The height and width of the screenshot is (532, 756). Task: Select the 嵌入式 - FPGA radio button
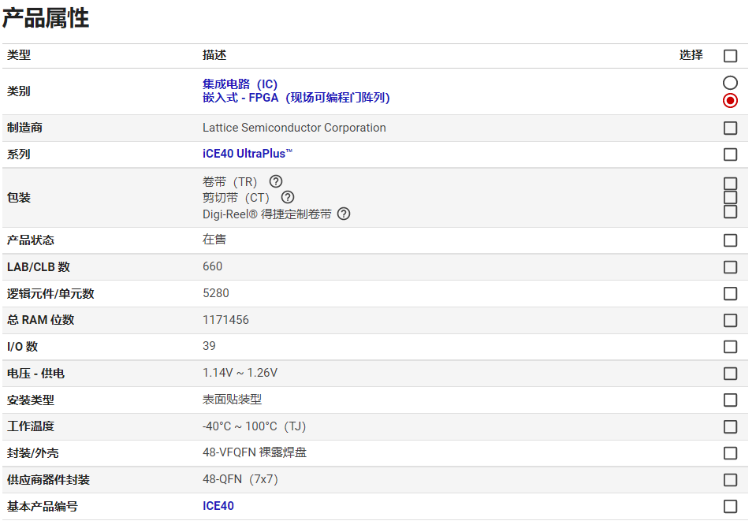pyautogui.click(x=730, y=100)
